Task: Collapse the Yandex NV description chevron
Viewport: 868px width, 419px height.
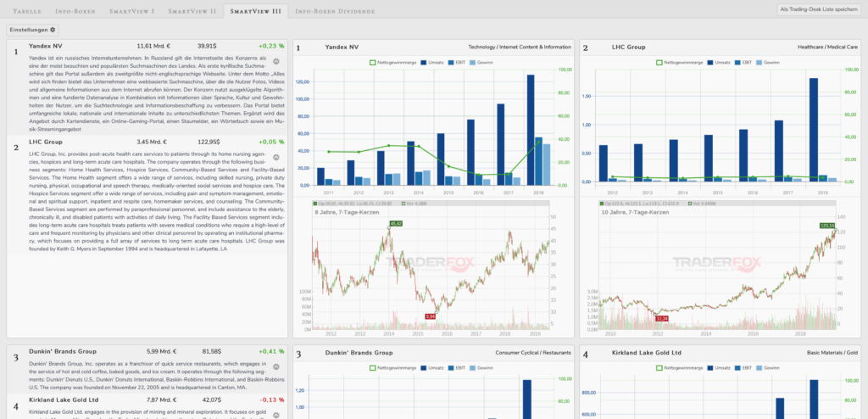Action: click(276, 62)
